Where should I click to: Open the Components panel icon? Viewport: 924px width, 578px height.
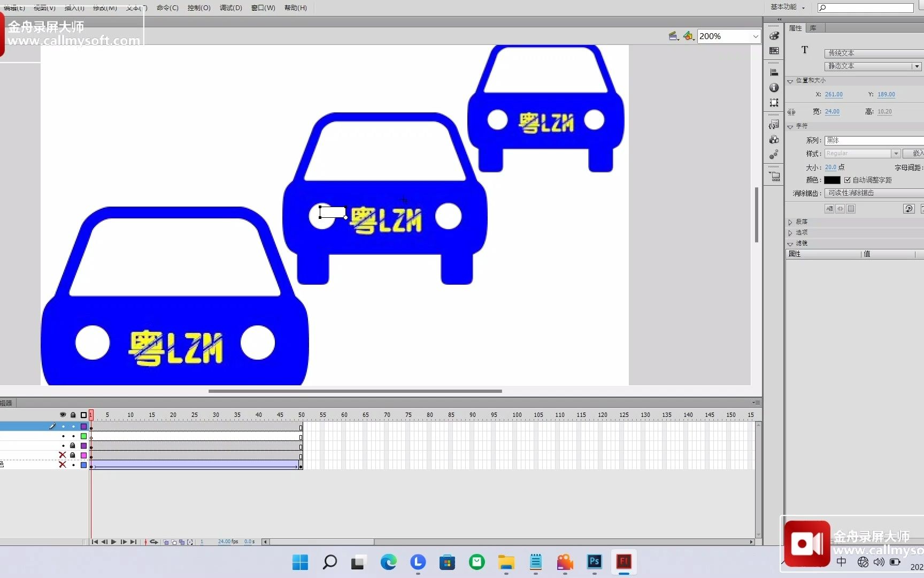pos(774,140)
